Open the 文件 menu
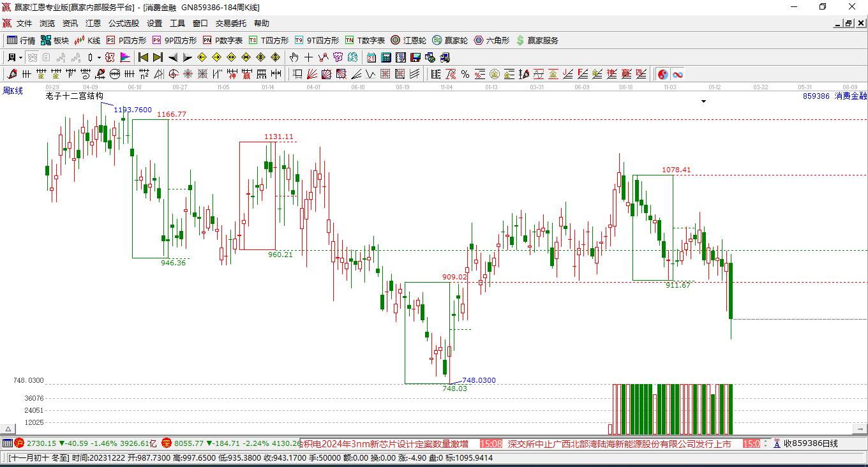 click(x=24, y=24)
